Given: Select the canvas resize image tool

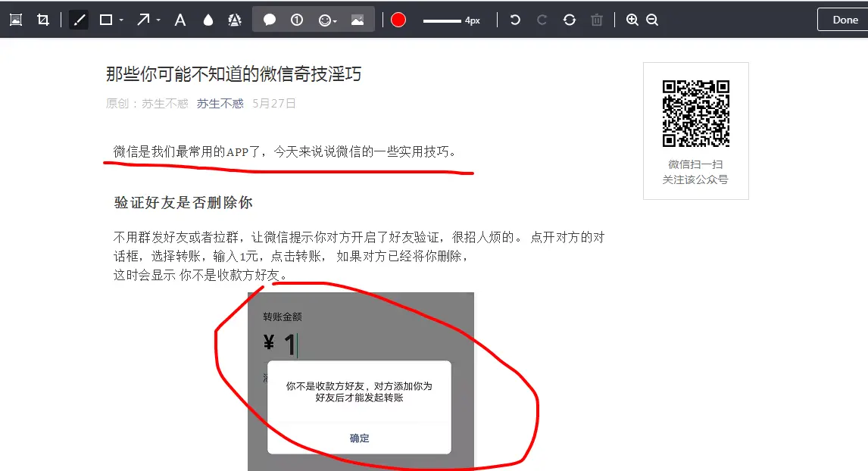Looking at the screenshot, I should 16,20.
